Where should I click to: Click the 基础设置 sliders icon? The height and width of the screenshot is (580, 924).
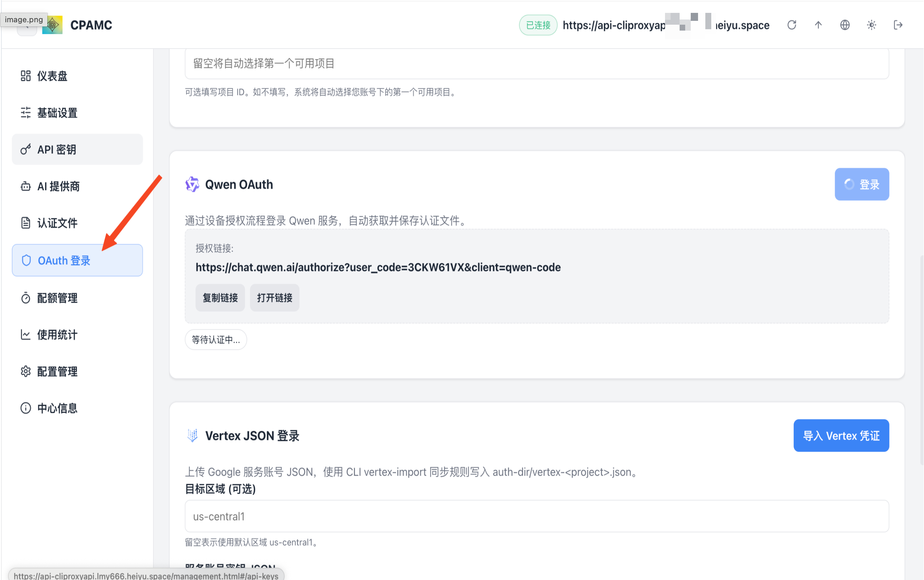[x=26, y=113]
